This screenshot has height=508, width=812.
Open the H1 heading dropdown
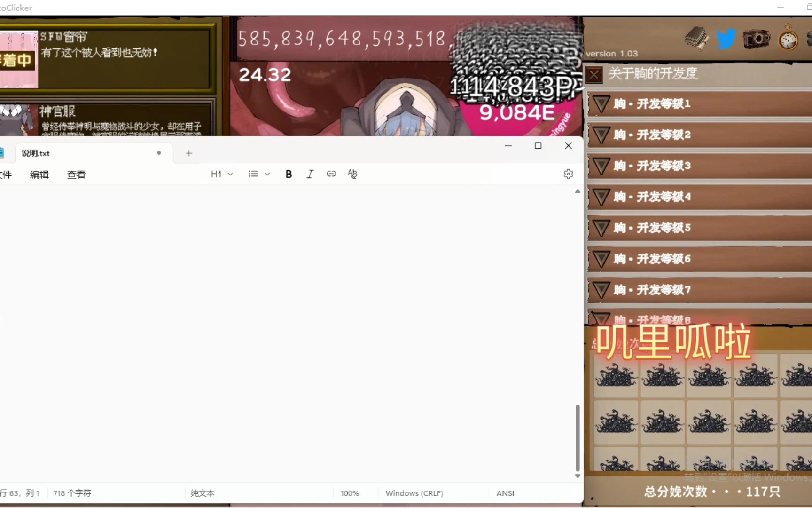[222, 174]
